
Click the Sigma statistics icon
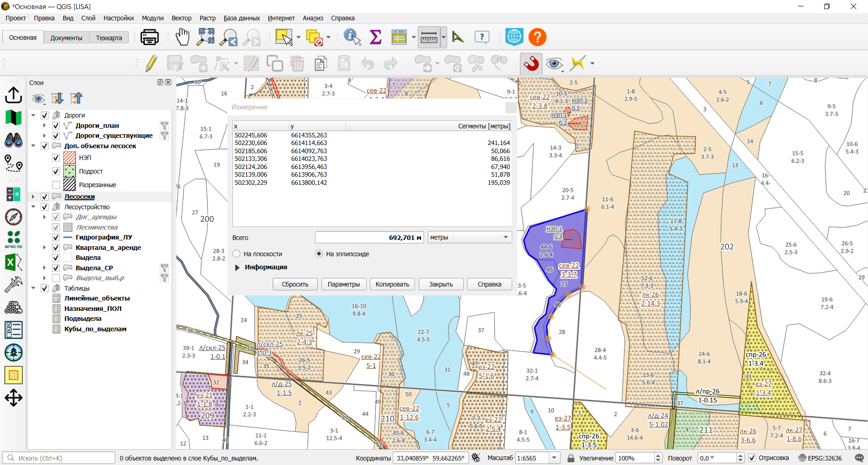375,37
